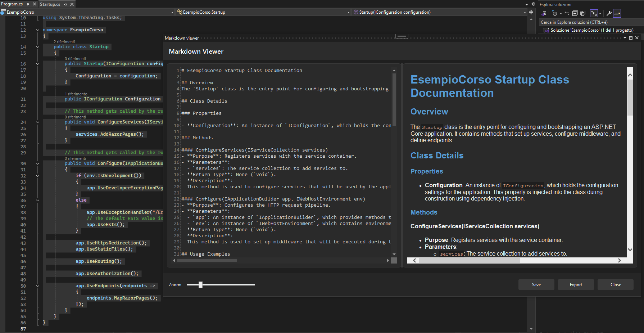Click the '2 riferimenti' CodeLens link
This screenshot has height=333, width=644.
64,42
